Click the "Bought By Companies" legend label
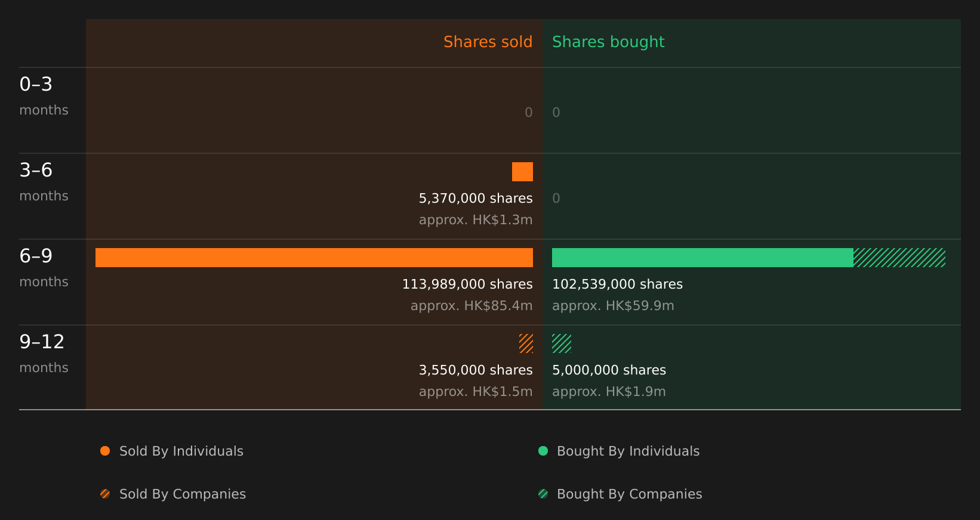This screenshot has height=520, width=980. (629, 494)
